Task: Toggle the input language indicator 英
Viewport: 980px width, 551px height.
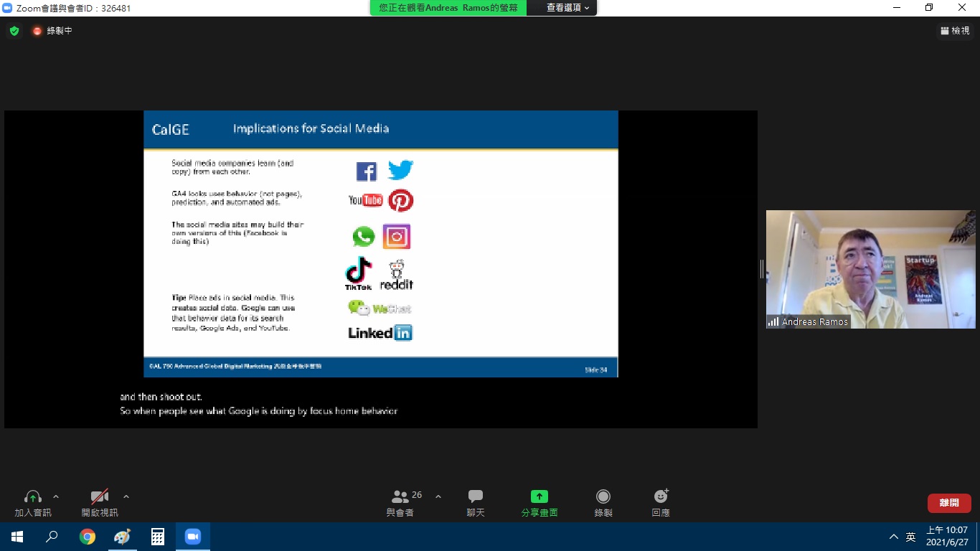Action: pos(910,537)
